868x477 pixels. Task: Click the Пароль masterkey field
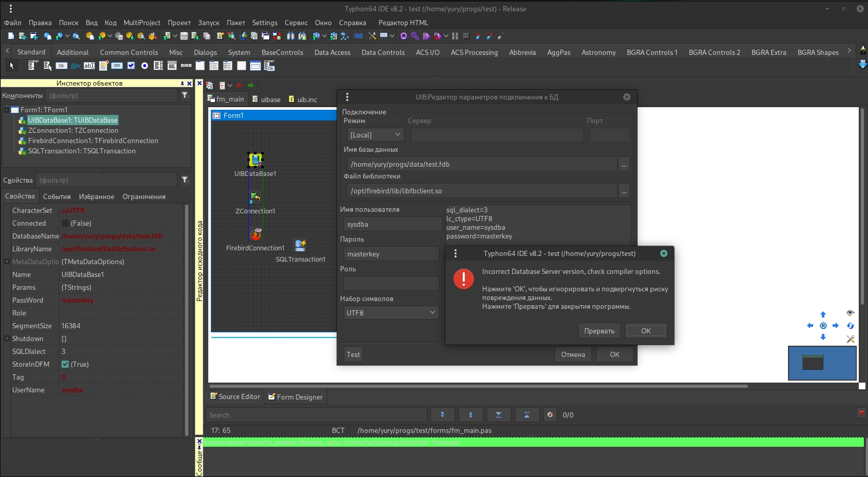click(391, 254)
